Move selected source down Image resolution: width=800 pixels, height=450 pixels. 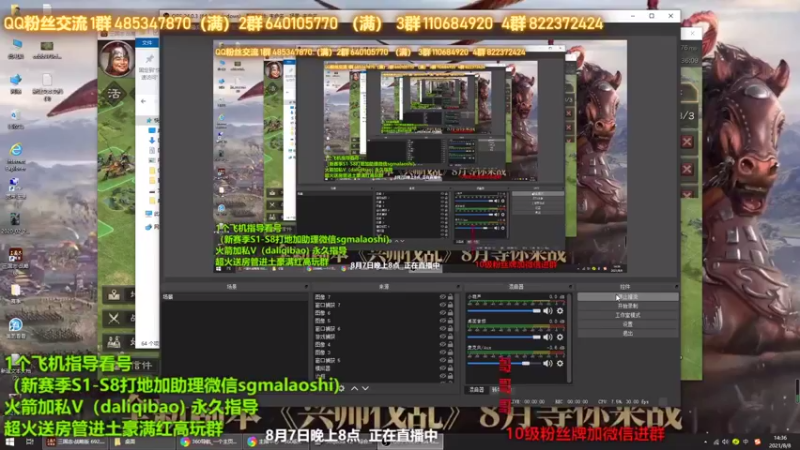pos(365,388)
